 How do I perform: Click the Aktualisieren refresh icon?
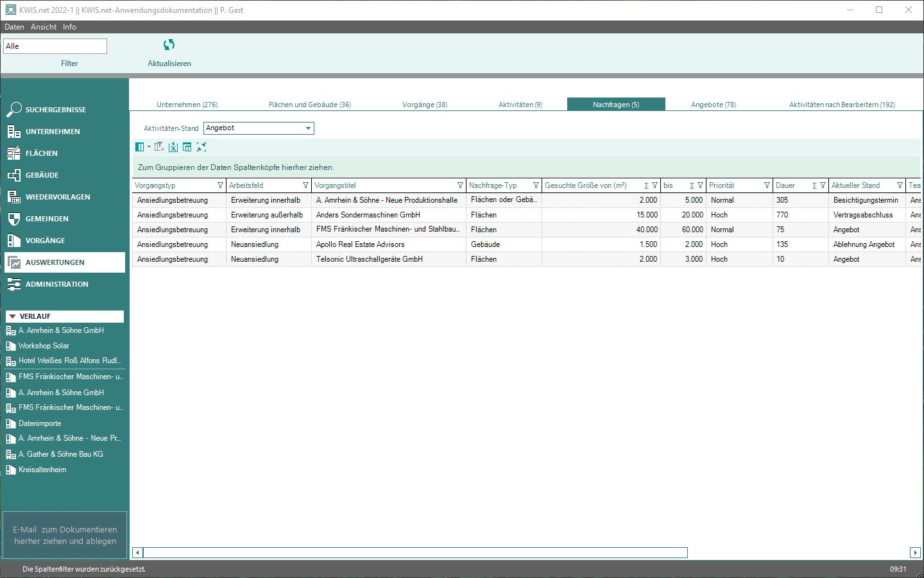[x=169, y=45]
